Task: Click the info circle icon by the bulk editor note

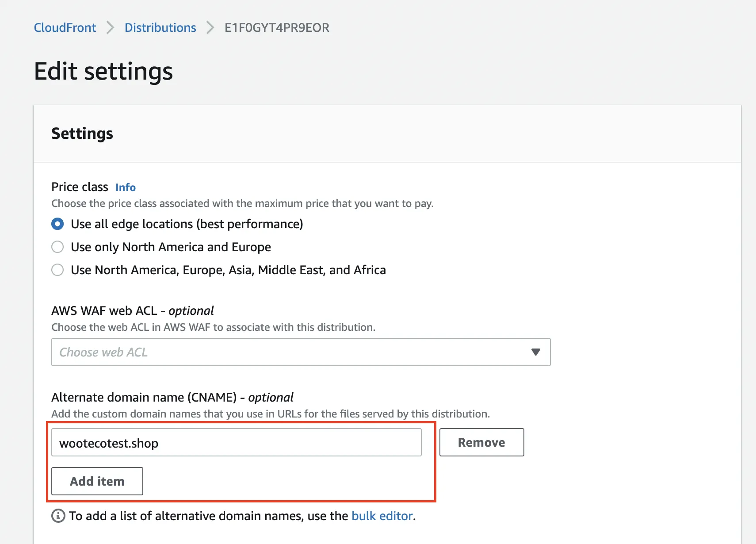Action: pyautogui.click(x=58, y=516)
